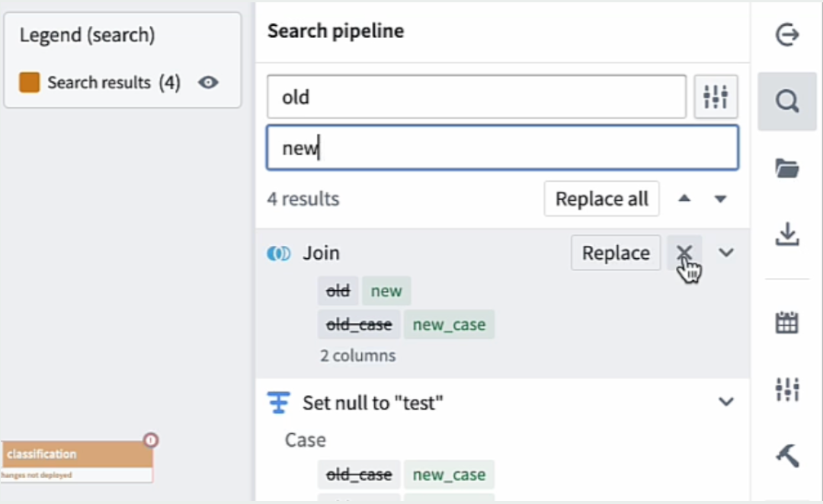Click the replace field containing 'new'
823x504 pixels.
[502, 148]
